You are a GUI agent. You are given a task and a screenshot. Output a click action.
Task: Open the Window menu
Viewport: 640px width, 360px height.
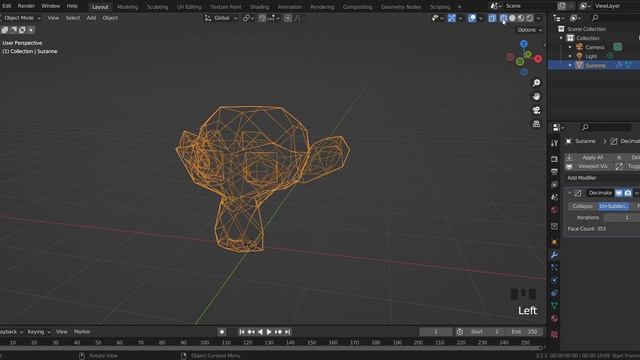(51, 6)
